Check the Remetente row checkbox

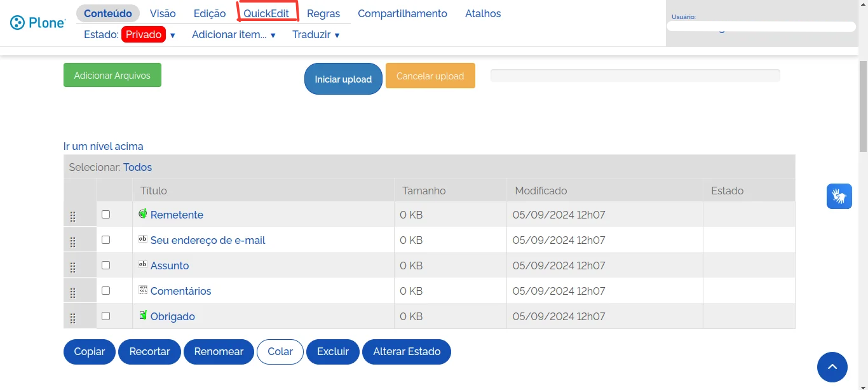[105, 214]
